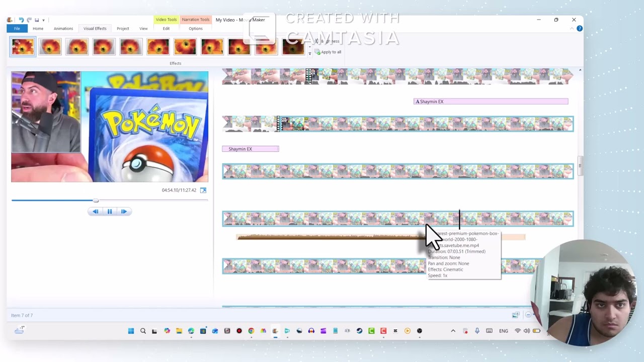Click the storyboard scroll-up arrow
Image resolution: width=644 pixels, height=362 pixels.
580,70
